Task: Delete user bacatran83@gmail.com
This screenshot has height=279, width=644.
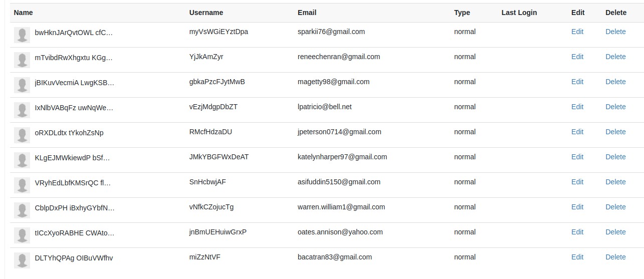Action: [615, 257]
